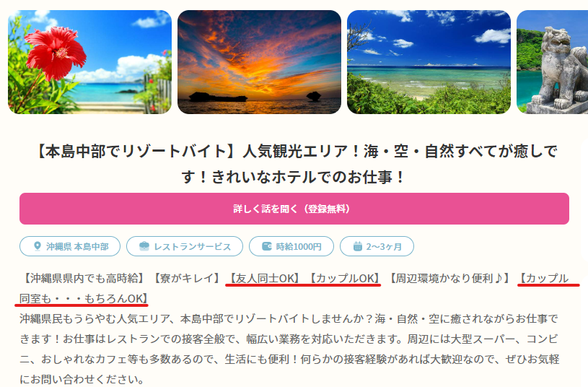Open the orange sunset sky photo
The width and height of the screenshot is (588, 387).
coord(259,62)
